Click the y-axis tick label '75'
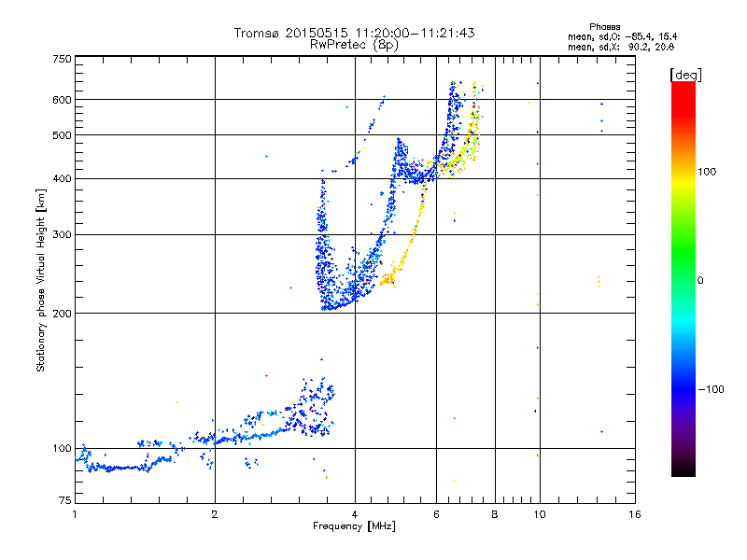 click(65, 500)
